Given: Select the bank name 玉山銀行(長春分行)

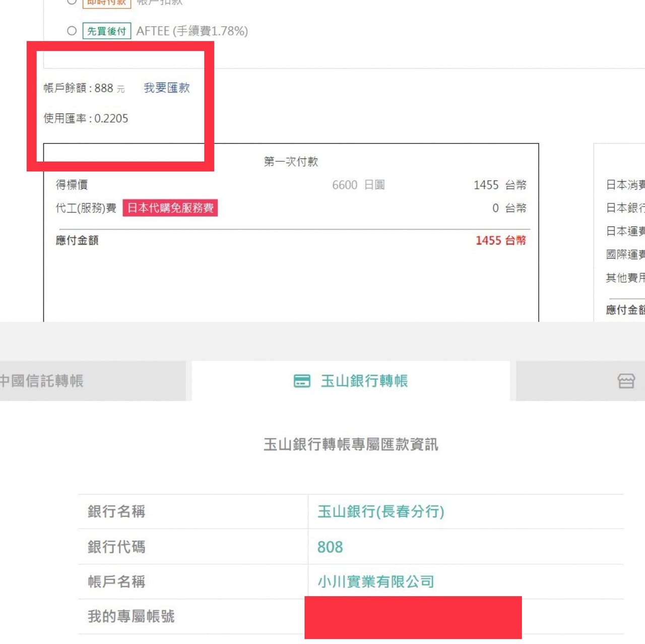Looking at the screenshot, I should (381, 512).
